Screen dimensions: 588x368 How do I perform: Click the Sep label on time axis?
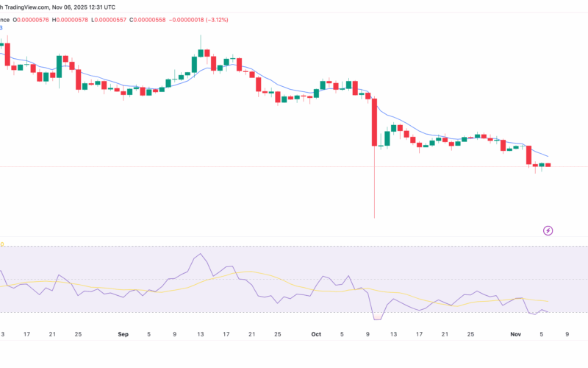pyautogui.click(x=123, y=333)
